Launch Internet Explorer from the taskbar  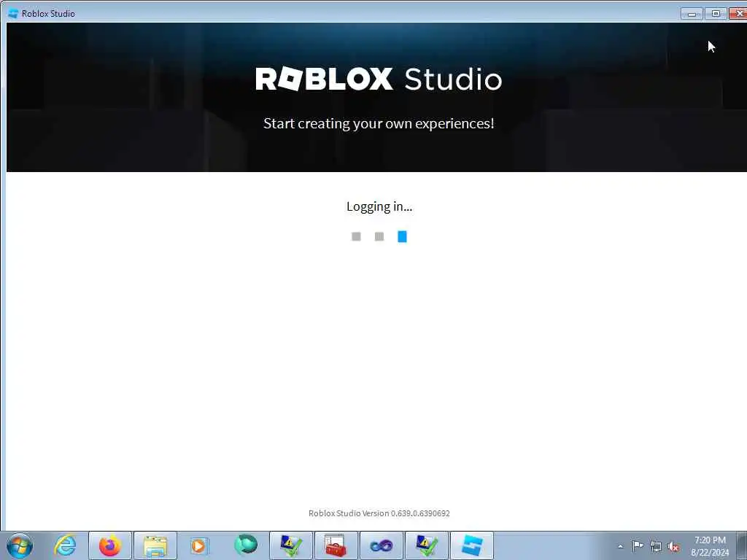point(65,545)
